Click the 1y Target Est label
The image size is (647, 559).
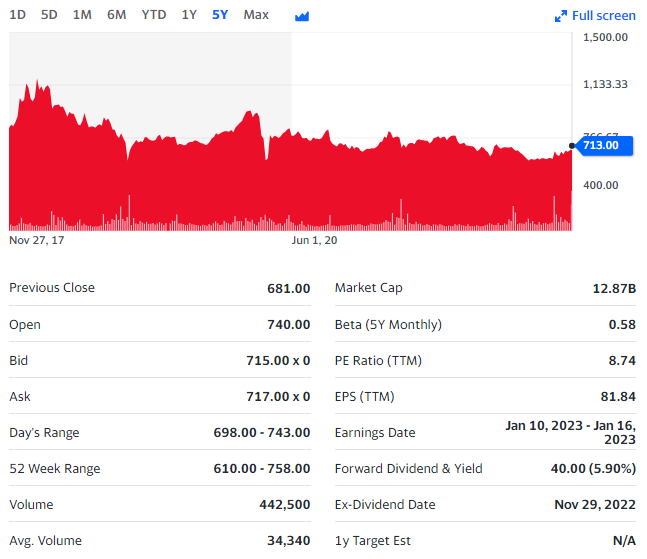point(373,540)
